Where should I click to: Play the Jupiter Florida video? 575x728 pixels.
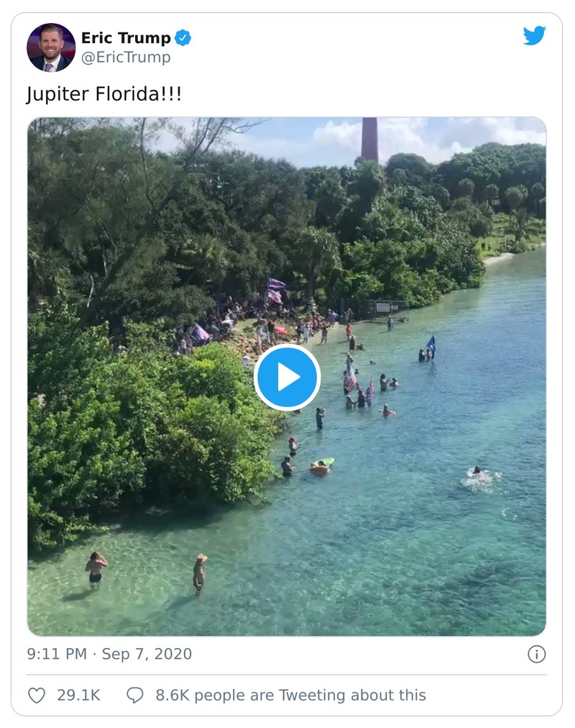(287, 377)
